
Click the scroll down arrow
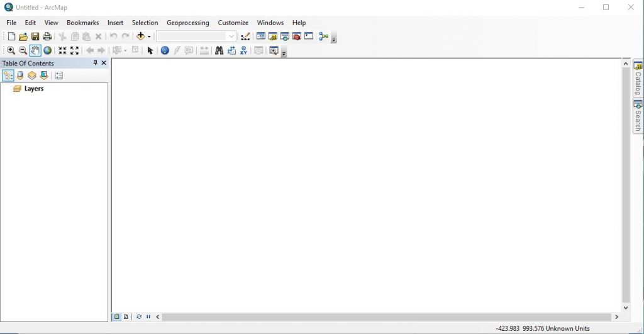coord(626,308)
